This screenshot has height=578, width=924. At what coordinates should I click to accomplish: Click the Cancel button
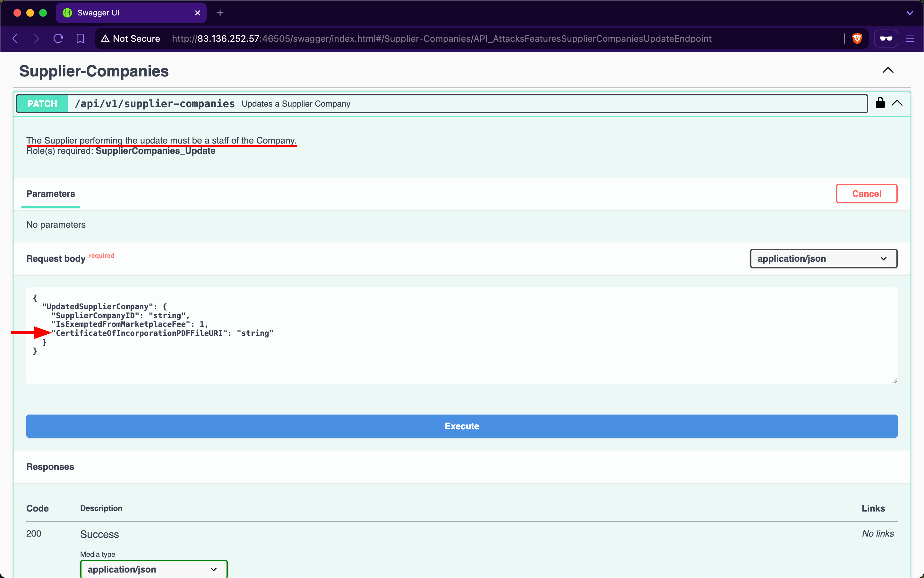[867, 194]
